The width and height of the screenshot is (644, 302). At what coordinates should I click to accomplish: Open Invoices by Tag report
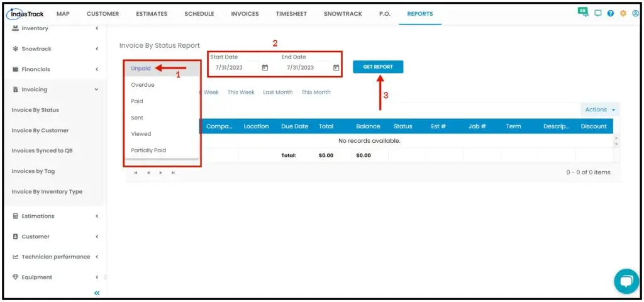click(x=33, y=171)
